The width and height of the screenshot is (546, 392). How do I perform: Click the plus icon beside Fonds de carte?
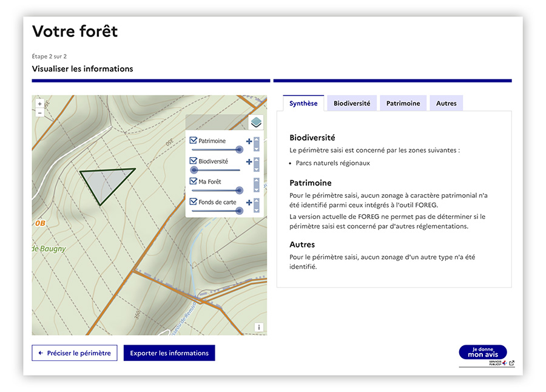[x=249, y=203]
